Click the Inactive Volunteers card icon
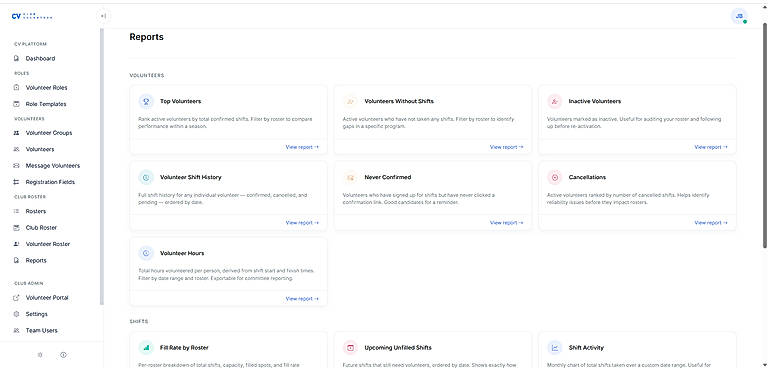Image resolution: width=768 pixels, height=368 pixels. pos(555,101)
